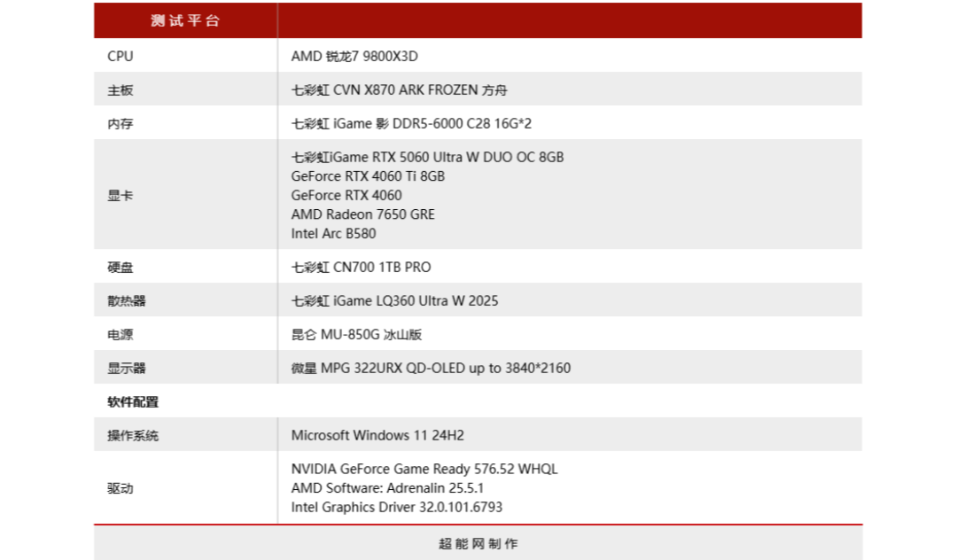Select the 硬盘 row label
The width and height of the screenshot is (957, 560).
[121, 268]
